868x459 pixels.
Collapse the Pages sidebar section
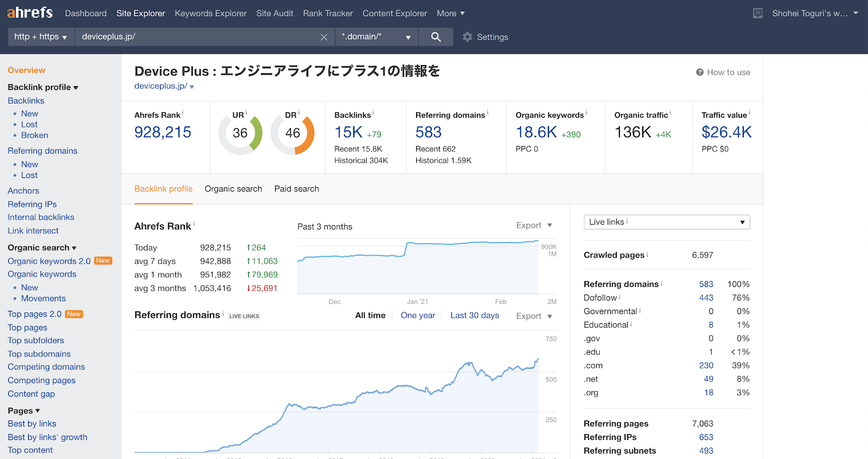pyautogui.click(x=24, y=411)
